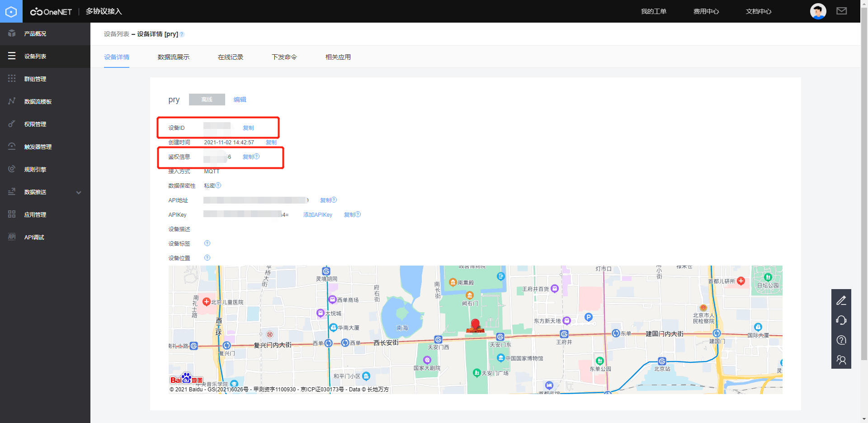Click the help icon beside 数据保密性 私密
Screen dimensions: 868x423
tap(218, 185)
